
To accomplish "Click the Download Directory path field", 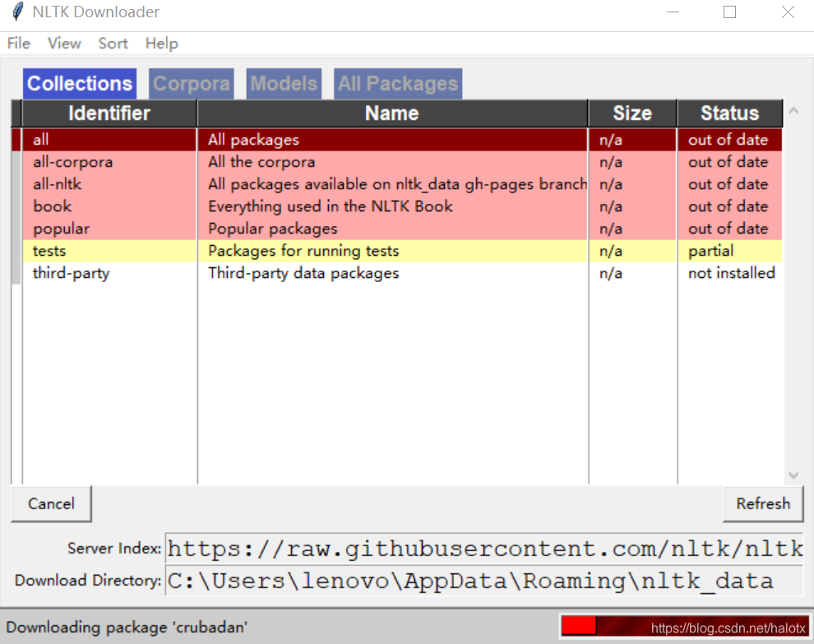I will [483, 581].
